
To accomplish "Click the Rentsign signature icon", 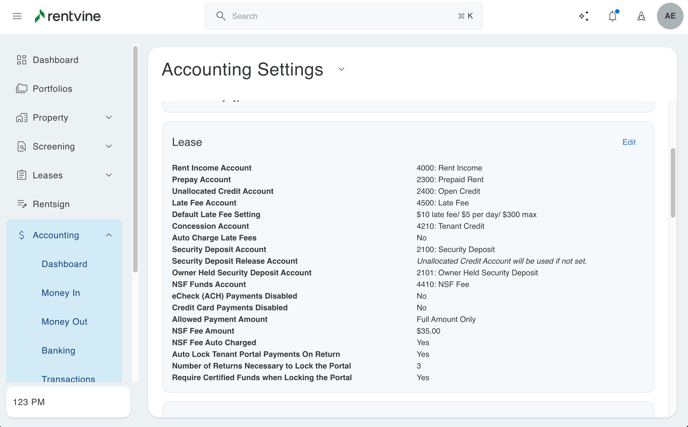I will tap(22, 204).
